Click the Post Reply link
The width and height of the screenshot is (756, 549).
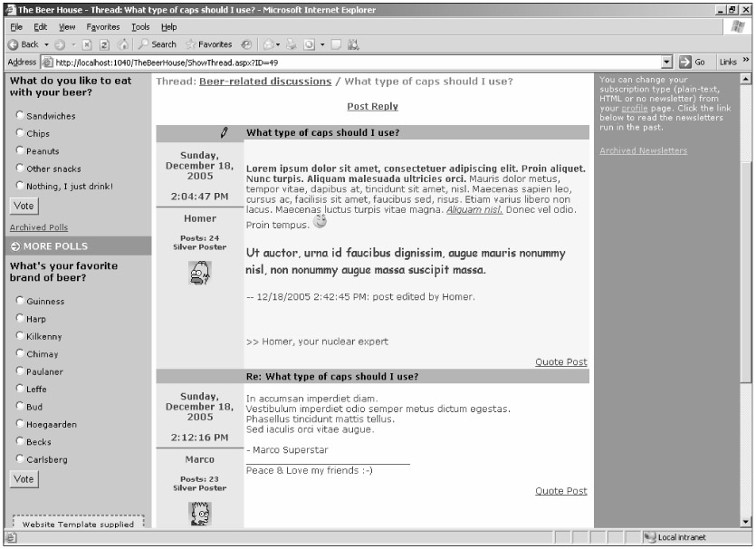[372, 106]
